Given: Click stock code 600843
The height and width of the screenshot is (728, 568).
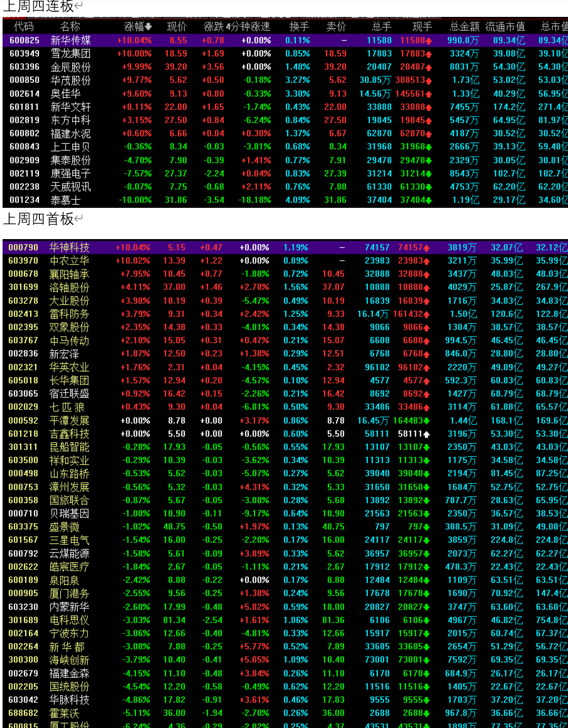Looking at the screenshot, I should click(25, 147).
